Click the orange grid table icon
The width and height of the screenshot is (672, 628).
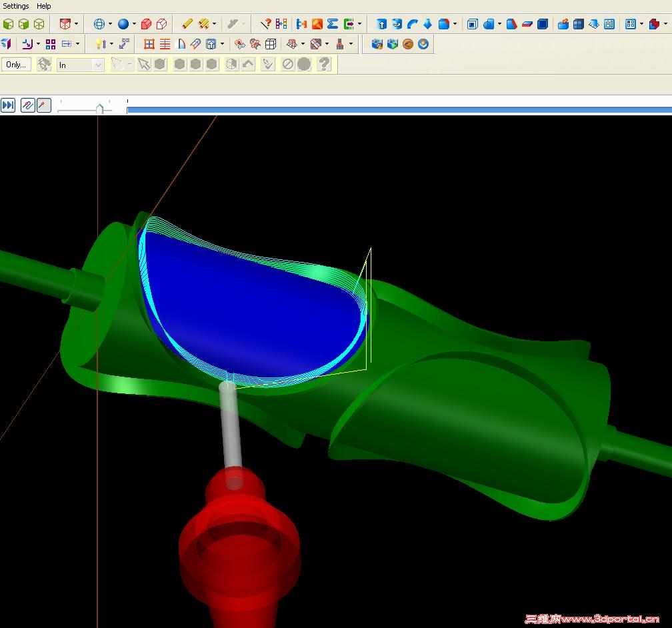[x=149, y=44]
